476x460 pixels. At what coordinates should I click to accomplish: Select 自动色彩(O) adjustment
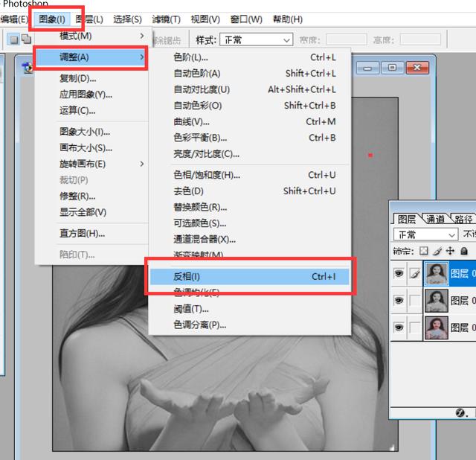tap(251, 106)
